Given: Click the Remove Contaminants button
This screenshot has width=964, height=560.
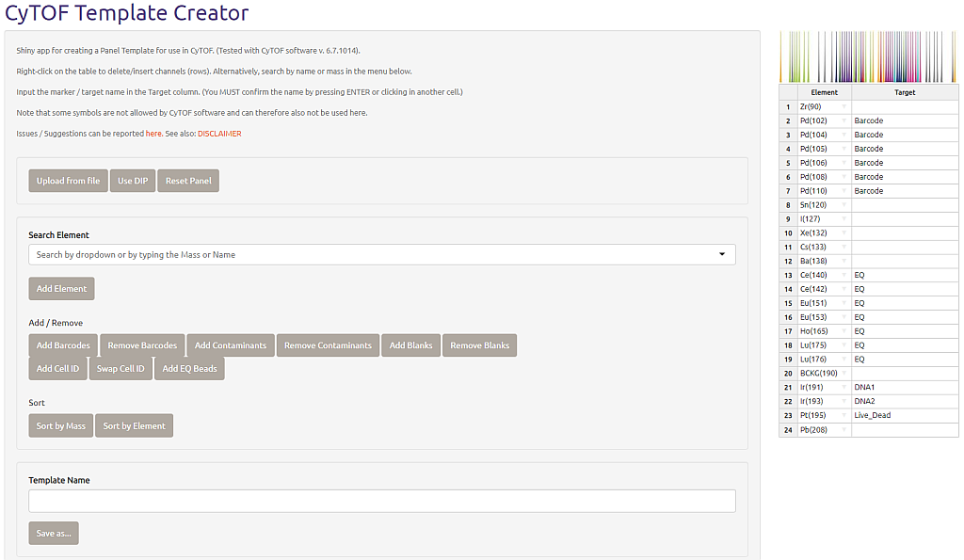Looking at the screenshot, I should pyautogui.click(x=328, y=345).
